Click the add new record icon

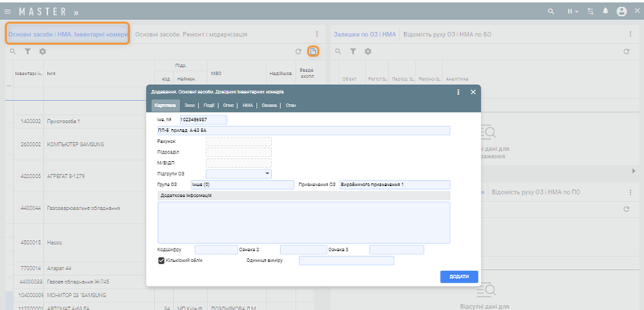[x=313, y=51]
